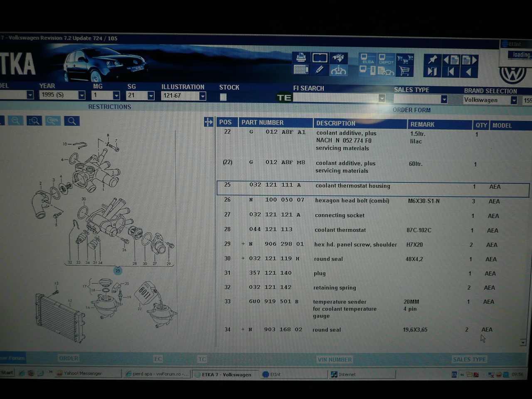Switch to Internet taskbar item
This screenshot has width=532, height=399.
(362, 374)
